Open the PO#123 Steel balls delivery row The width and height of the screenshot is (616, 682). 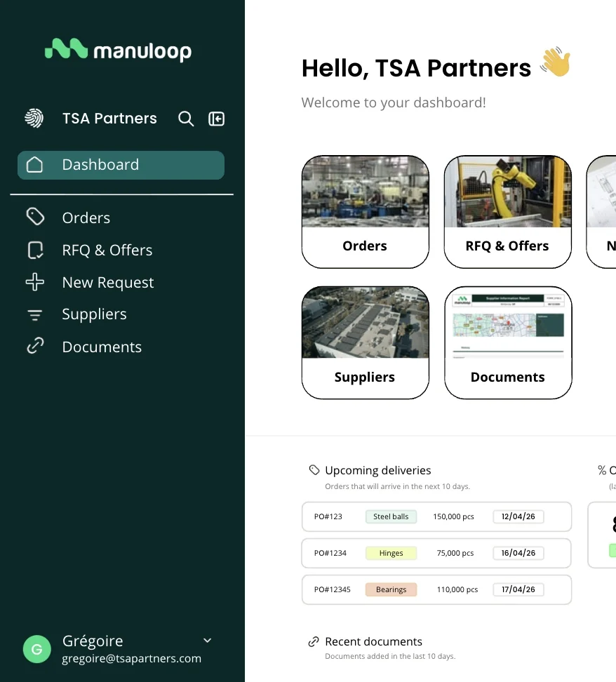pyautogui.click(x=436, y=516)
